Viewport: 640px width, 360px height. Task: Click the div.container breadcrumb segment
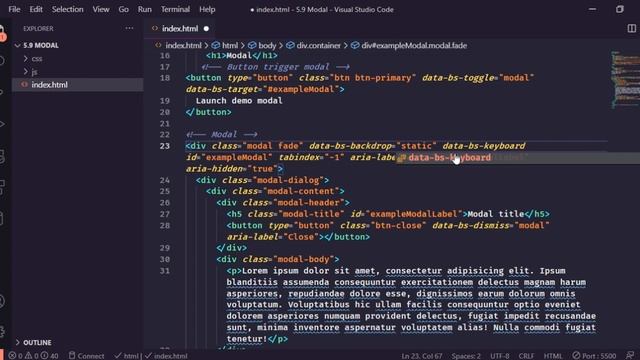[x=318, y=45]
